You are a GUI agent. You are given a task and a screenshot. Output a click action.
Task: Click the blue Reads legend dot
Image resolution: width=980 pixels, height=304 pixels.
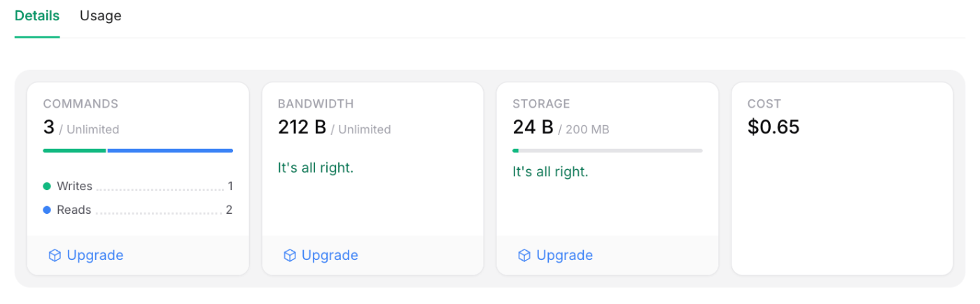click(47, 210)
